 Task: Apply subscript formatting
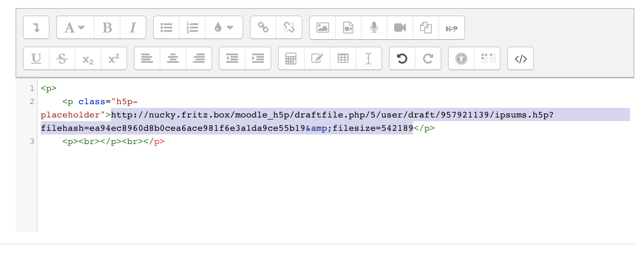coord(88,58)
